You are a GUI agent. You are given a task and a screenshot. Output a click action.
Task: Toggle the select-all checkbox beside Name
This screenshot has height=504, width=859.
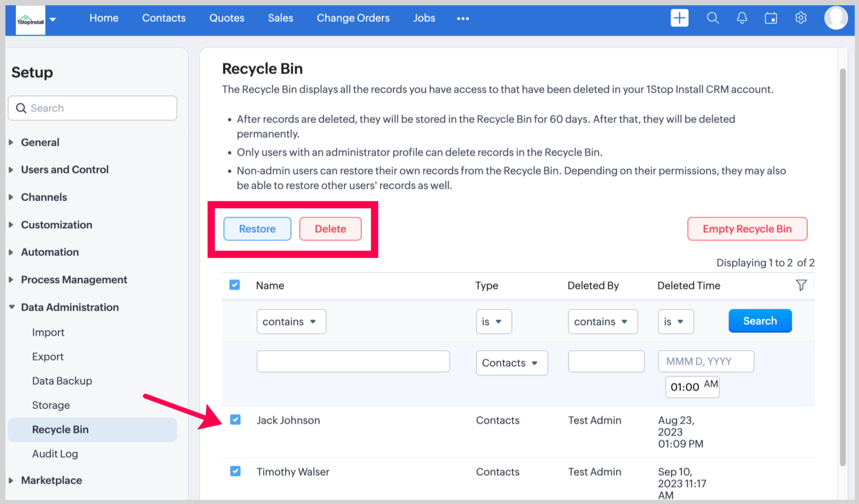[235, 285]
